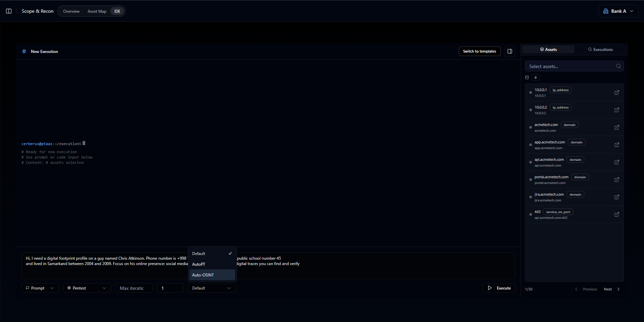Viewport: 644px width, 322px height.
Task: Click the 1/30 page indicator
Action: click(529, 289)
